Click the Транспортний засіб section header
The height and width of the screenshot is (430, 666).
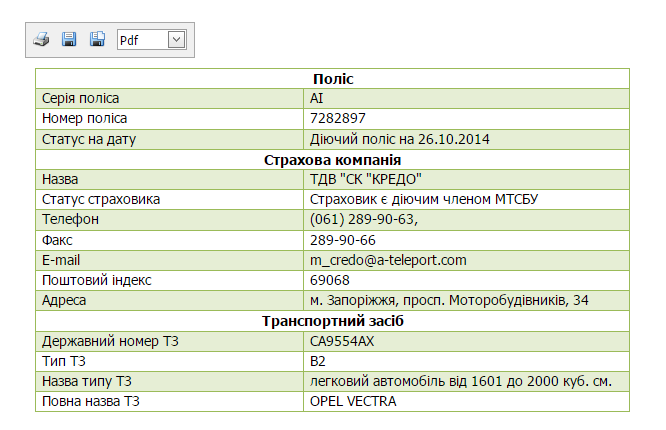(333, 321)
